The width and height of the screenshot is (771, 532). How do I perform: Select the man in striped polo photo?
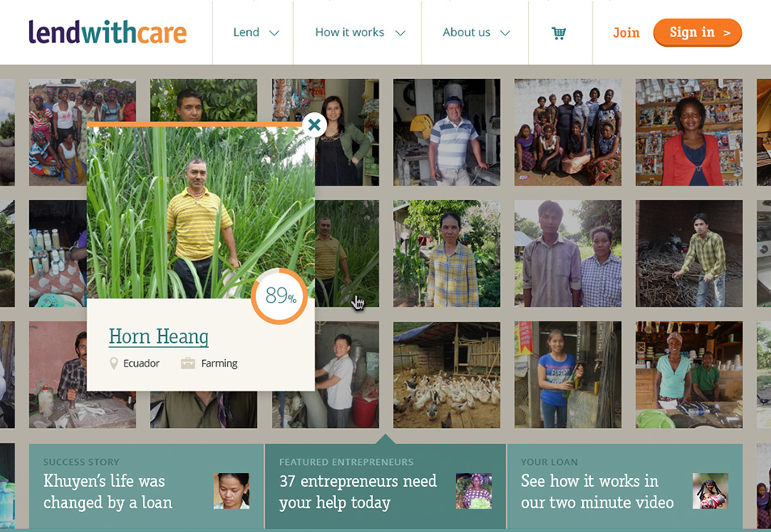446,132
